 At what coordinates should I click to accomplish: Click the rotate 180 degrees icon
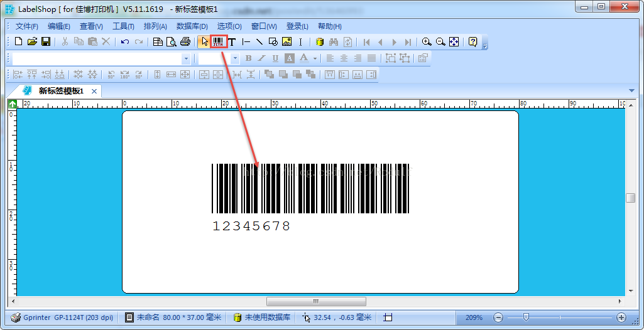(125, 75)
